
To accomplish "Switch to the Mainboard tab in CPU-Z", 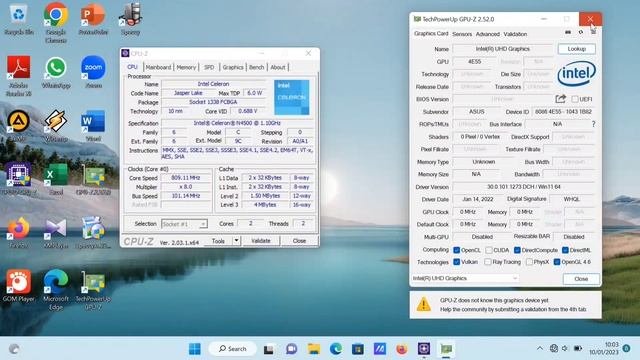I will pos(158,67).
